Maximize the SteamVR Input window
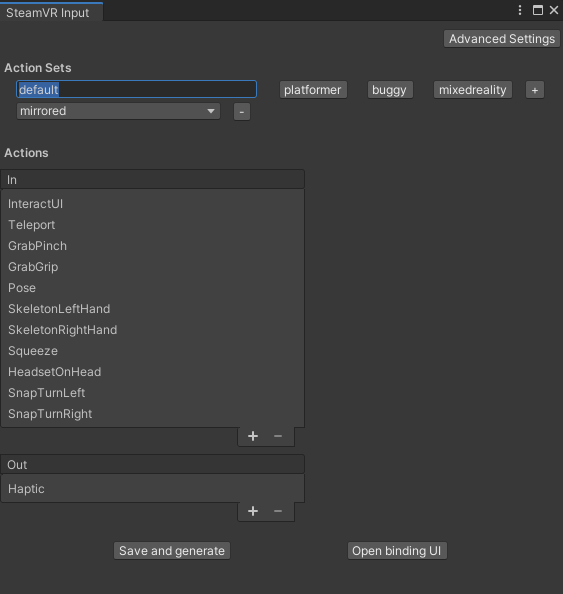 click(538, 10)
